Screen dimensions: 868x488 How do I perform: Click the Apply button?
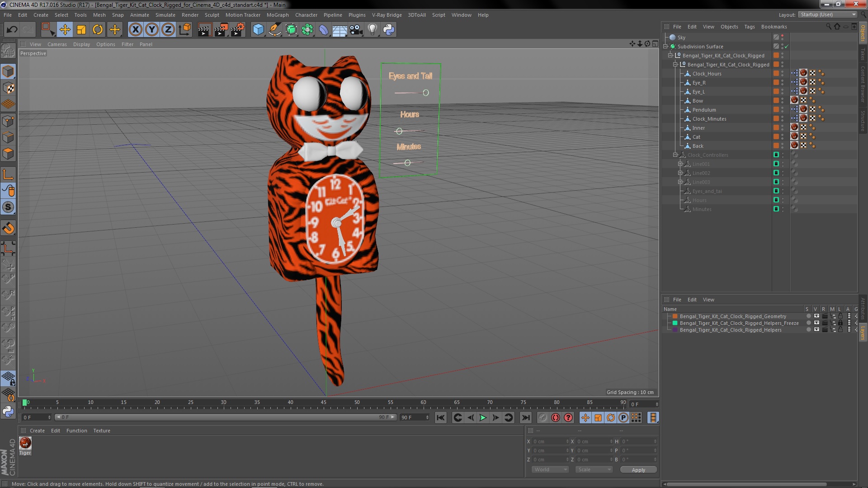[638, 470]
